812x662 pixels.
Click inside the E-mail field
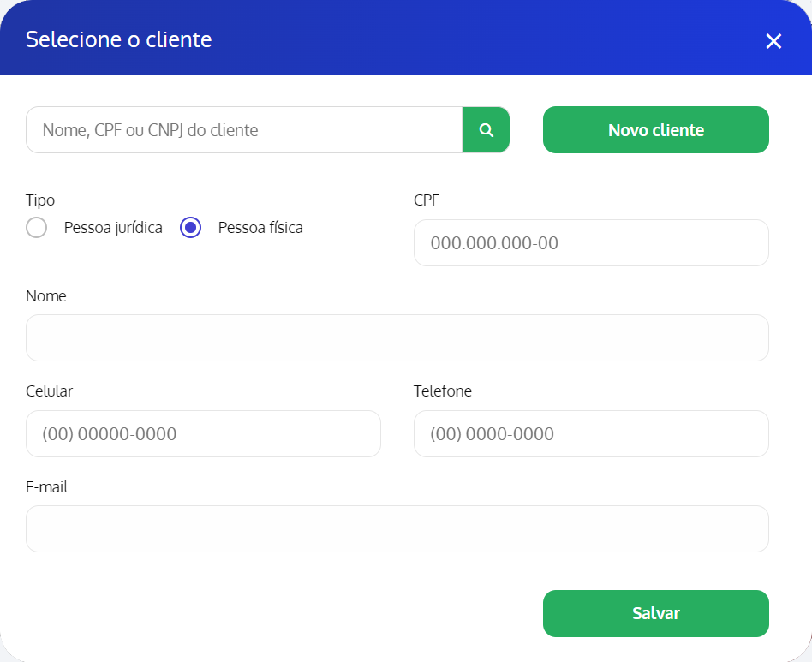tap(397, 529)
